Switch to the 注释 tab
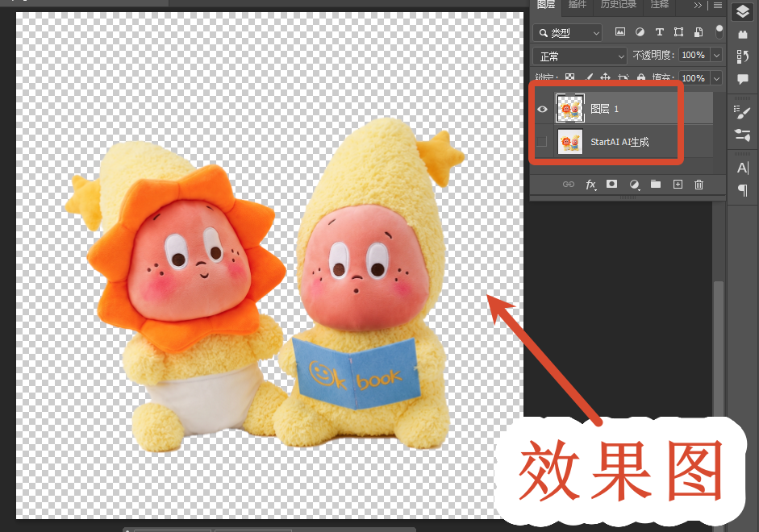This screenshot has width=759, height=532. tap(659, 5)
